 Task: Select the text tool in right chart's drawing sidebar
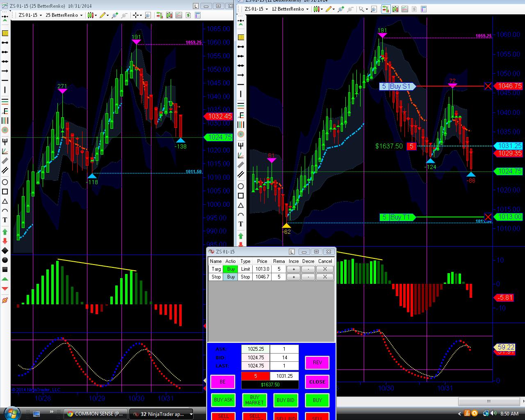pos(241,224)
